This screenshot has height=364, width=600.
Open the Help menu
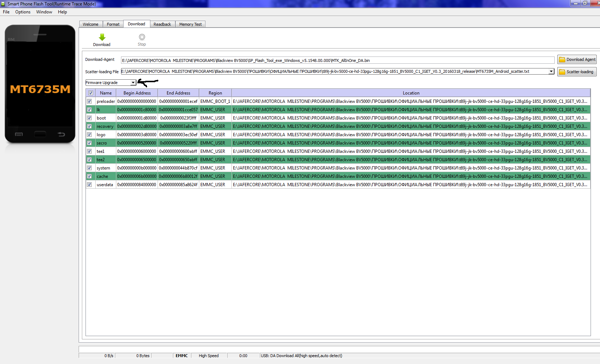pyautogui.click(x=62, y=12)
